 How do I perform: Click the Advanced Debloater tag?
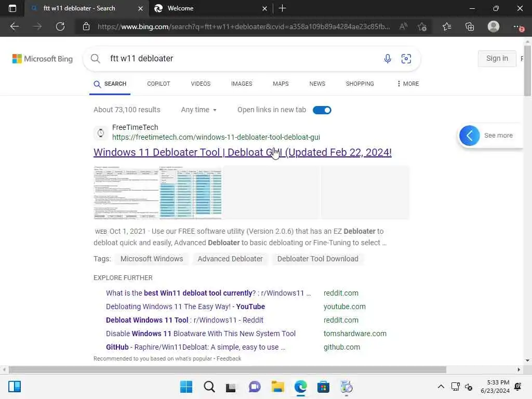click(230, 259)
